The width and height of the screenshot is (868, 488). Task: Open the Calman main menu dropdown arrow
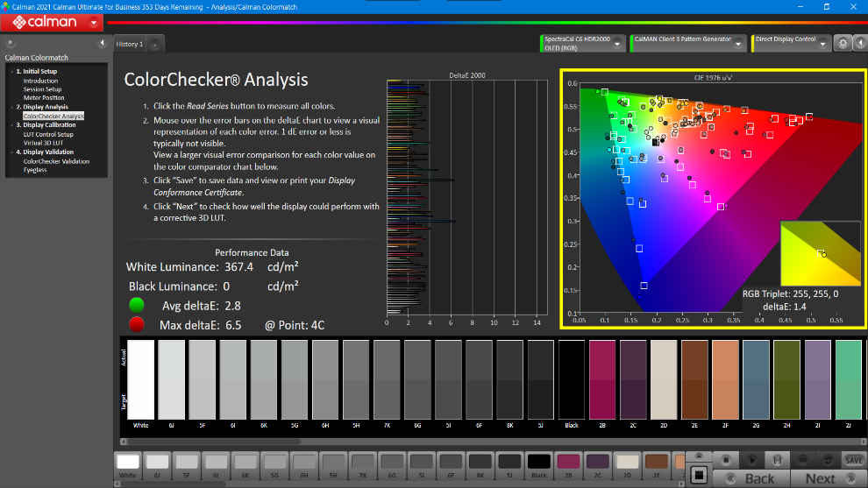click(x=94, y=23)
